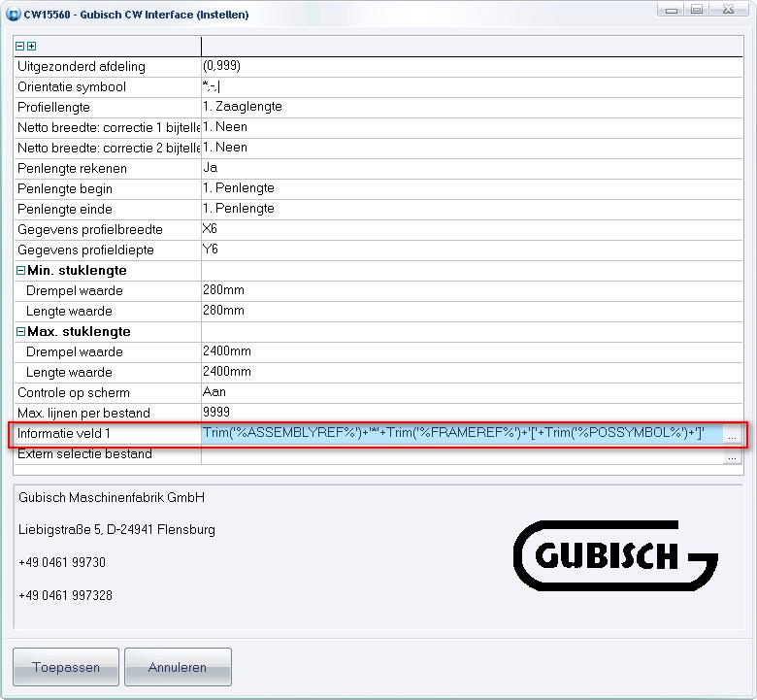Select the Extern selectie bestand row label
Viewport: 757px width, 700px height.
pos(84,454)
